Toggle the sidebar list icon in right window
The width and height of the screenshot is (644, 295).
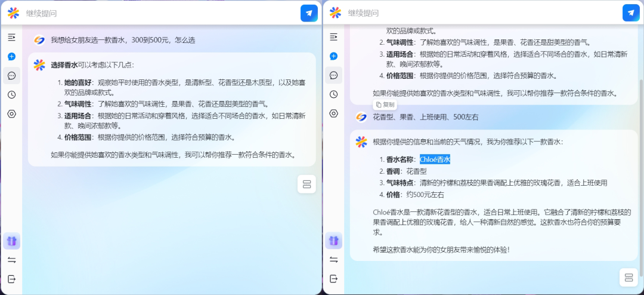click(x=333, y=37)
